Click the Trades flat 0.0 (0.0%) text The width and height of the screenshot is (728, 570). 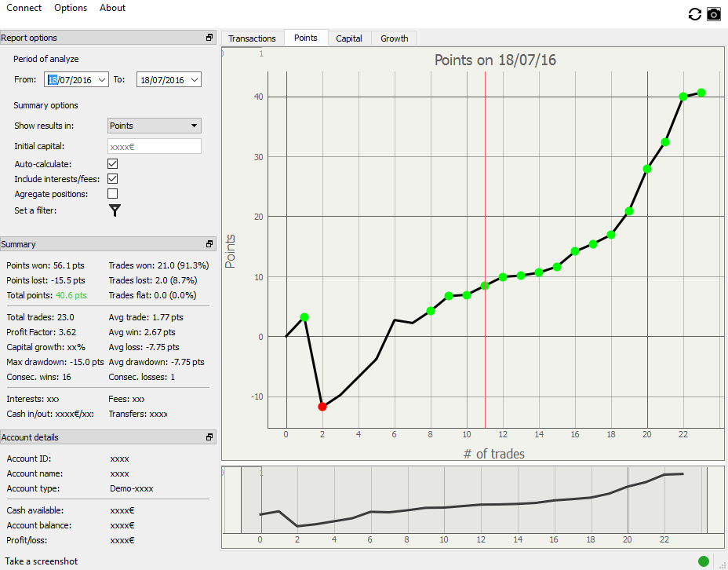(x=152, y=295)
